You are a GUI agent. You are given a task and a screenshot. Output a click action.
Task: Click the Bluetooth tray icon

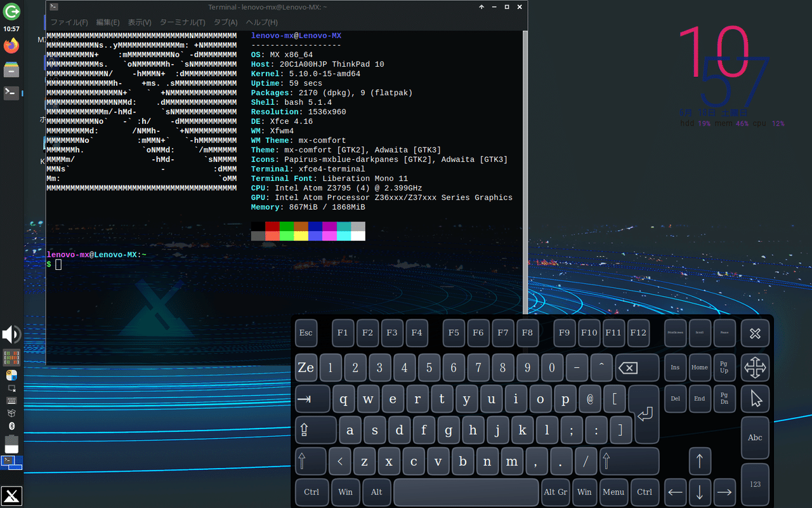tap(11, 425)
